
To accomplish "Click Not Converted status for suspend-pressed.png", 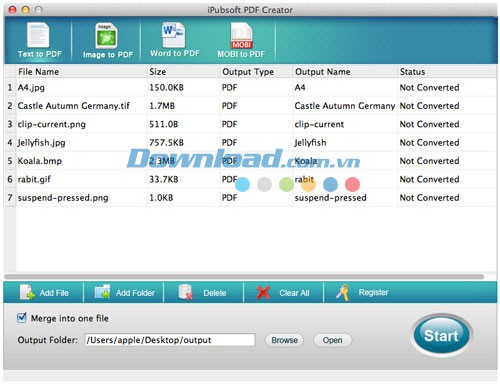I will tap(429, 197).
